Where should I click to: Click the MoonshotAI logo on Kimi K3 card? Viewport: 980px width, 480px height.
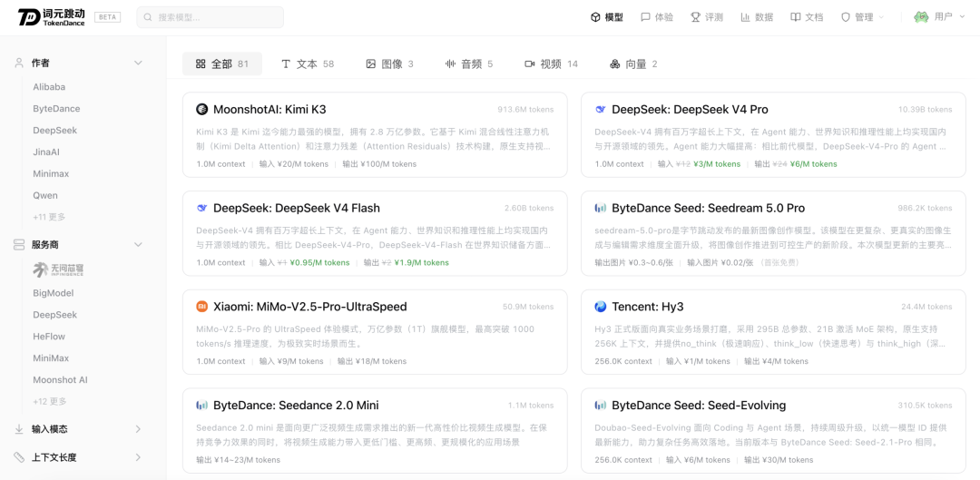pos(201,110)
